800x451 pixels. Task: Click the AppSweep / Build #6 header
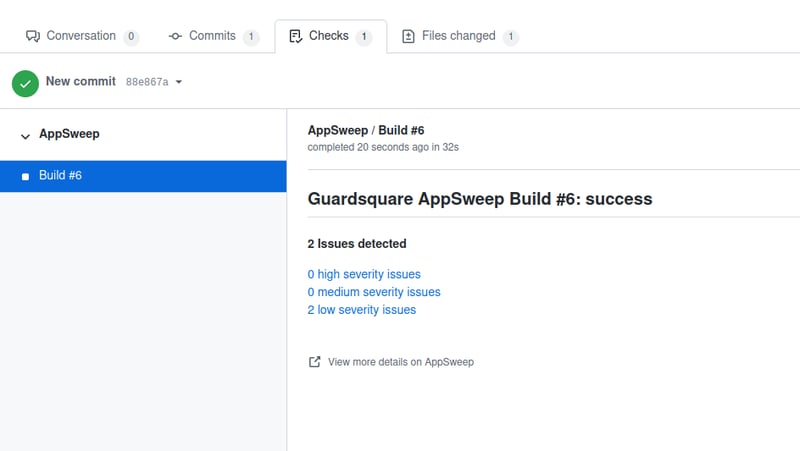[366, 131]
